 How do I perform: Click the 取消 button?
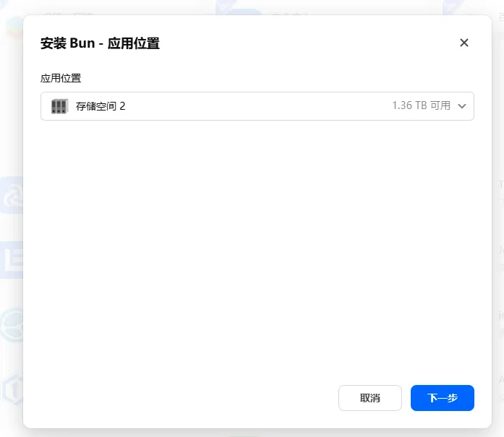370,398
